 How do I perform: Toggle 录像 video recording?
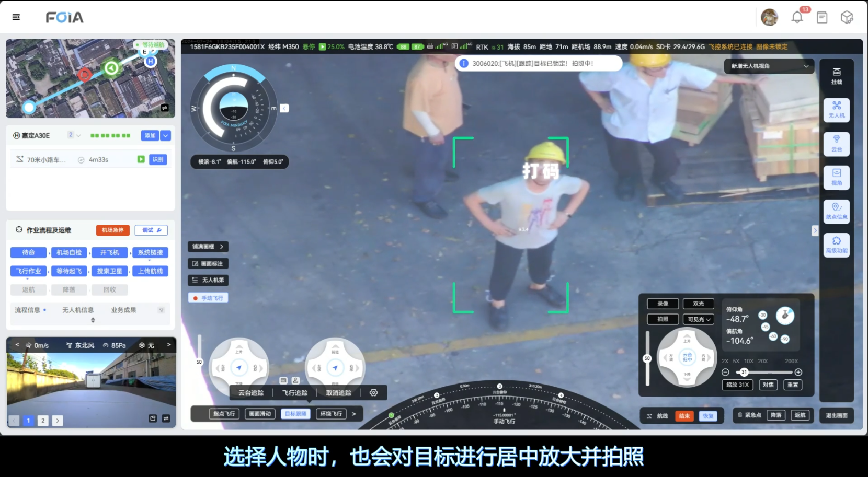tap(663, 304)
